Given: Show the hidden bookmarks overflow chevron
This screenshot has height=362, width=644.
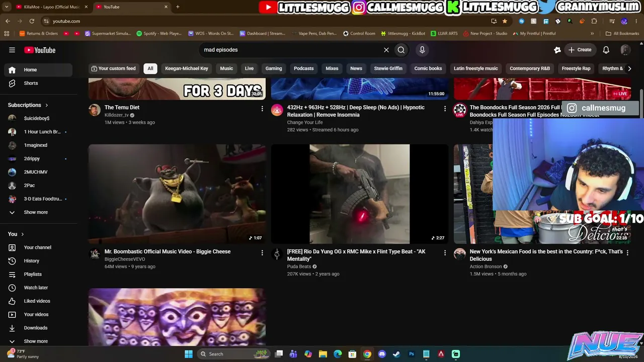Looking at the screenshot, I should [x=592, y=34].
